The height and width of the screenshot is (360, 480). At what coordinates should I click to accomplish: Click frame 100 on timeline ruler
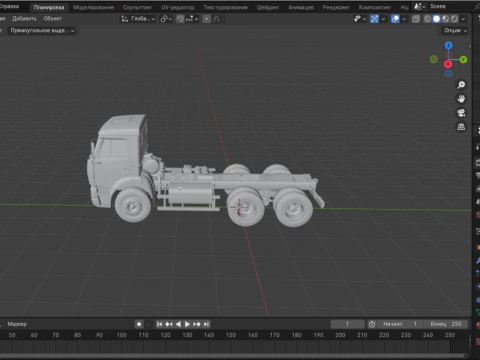(x=121, y=335)
